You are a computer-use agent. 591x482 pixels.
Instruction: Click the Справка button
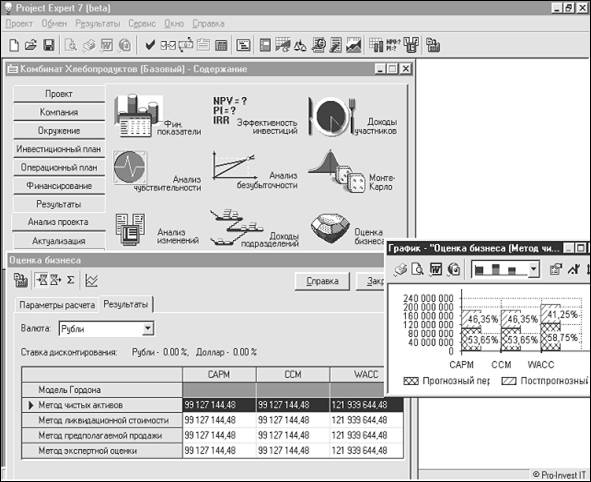pos(322,281)
